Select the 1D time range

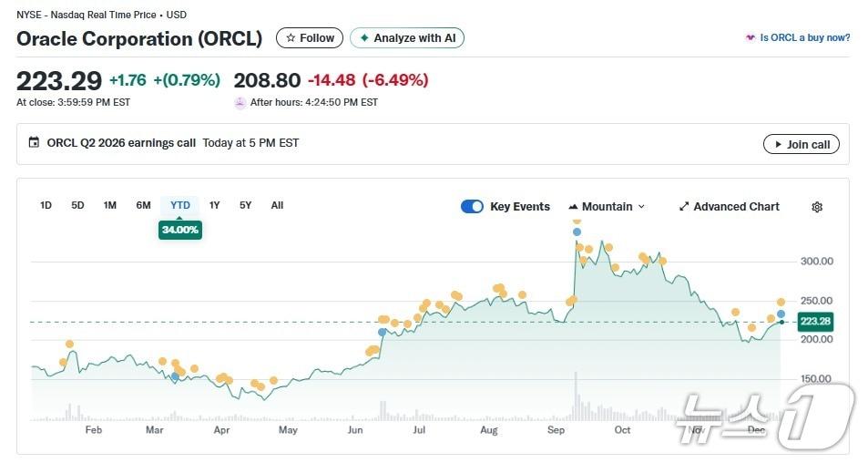point(46,205)
